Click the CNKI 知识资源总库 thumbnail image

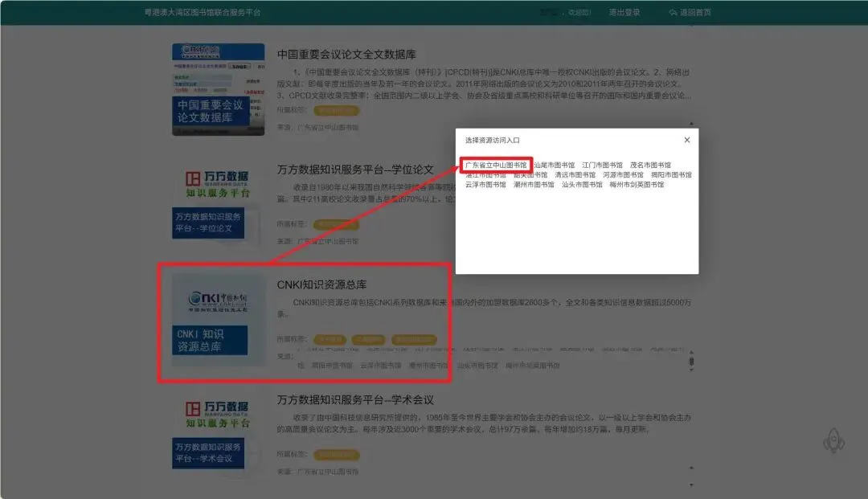pos(218,320)
